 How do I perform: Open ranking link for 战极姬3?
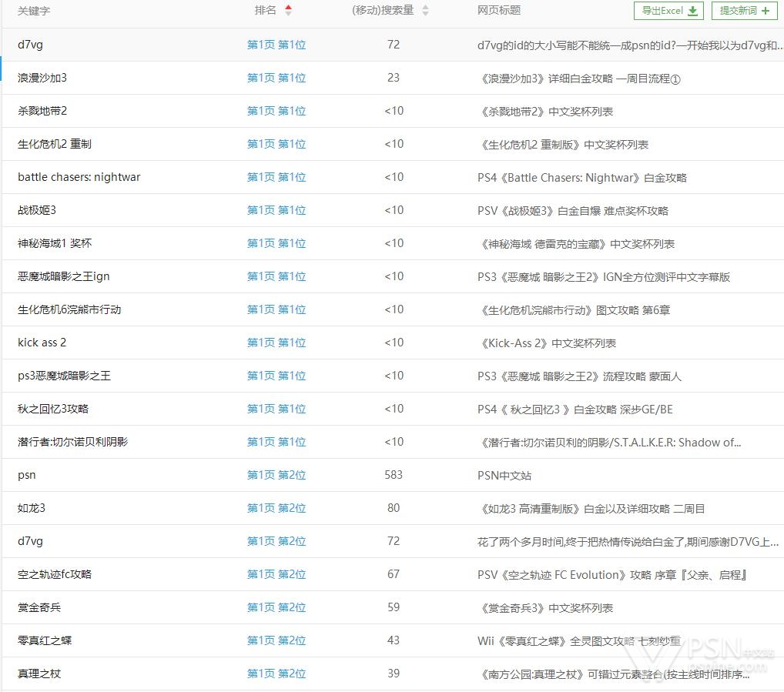pos(276,210)
